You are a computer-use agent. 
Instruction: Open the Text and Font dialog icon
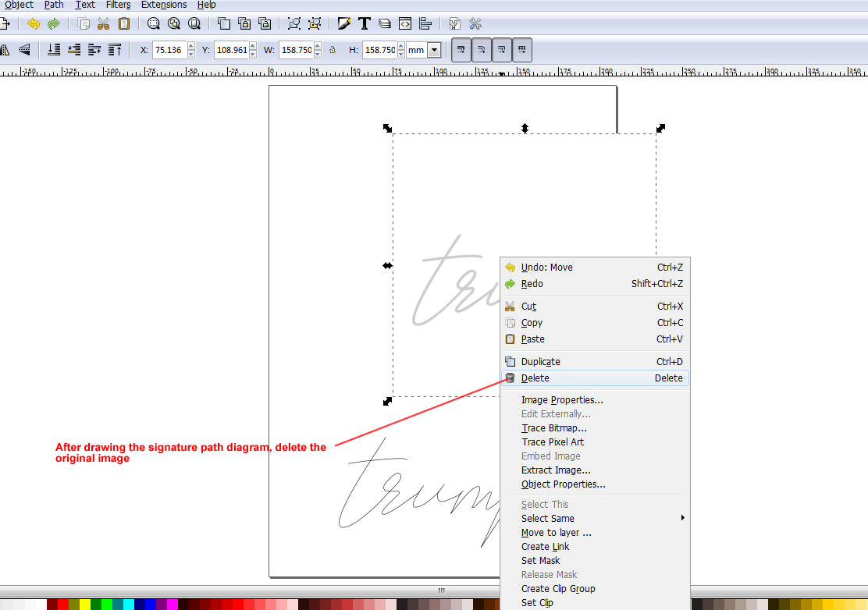click(x=364, y=24)
